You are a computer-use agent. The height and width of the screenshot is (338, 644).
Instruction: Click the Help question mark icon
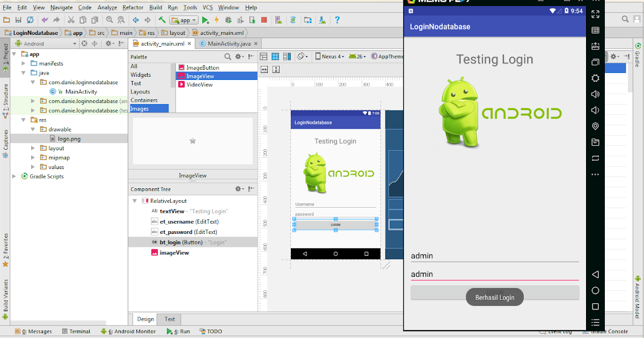pos(337,20)
